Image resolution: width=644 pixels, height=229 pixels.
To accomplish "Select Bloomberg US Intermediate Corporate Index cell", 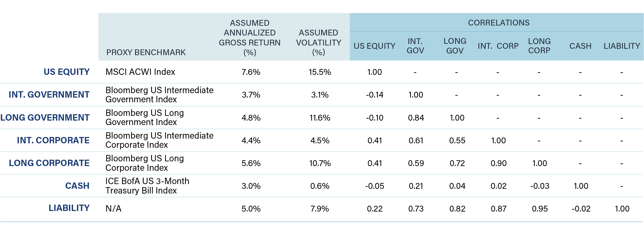I will pyautogui.click(x=159, y=140).
